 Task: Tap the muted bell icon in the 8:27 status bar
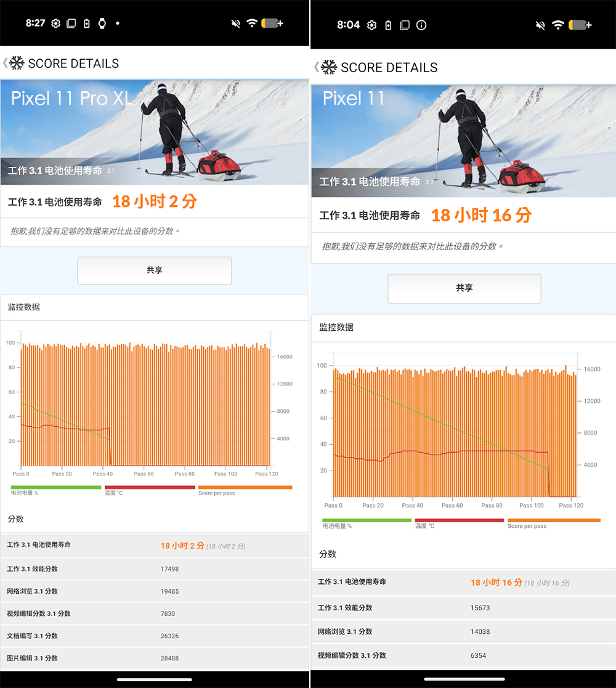coord(235,23)
